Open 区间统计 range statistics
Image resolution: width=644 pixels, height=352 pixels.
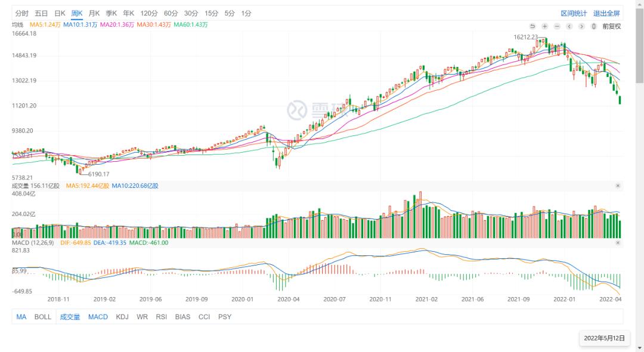[574, 13]
